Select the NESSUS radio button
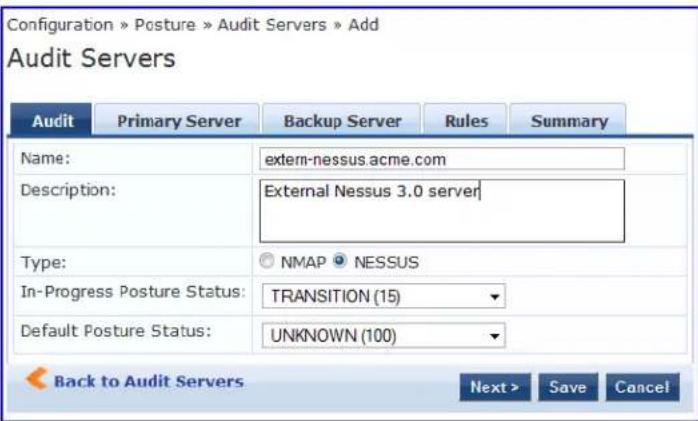 340,261
